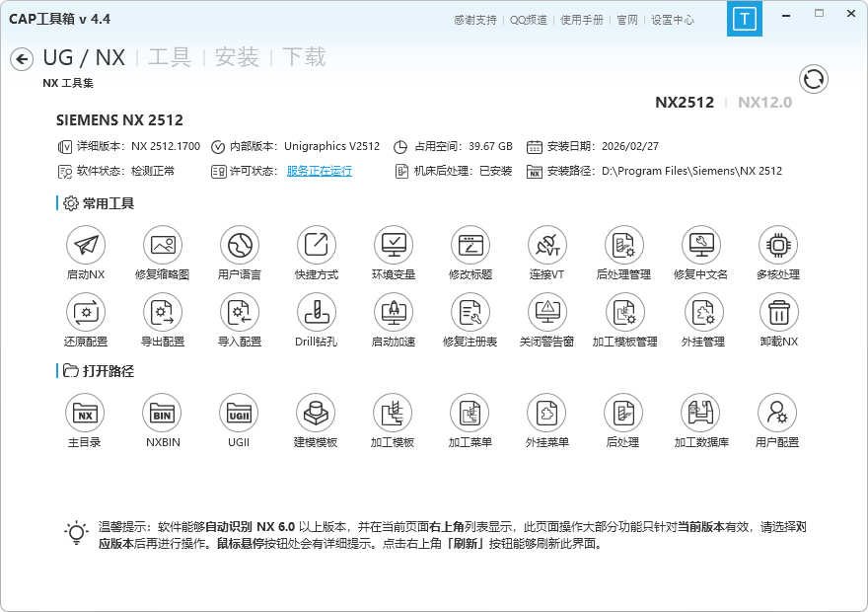Select the Drill钻孔 tool
The width and height of the screenshot is (868, 612).
(317, 319)
